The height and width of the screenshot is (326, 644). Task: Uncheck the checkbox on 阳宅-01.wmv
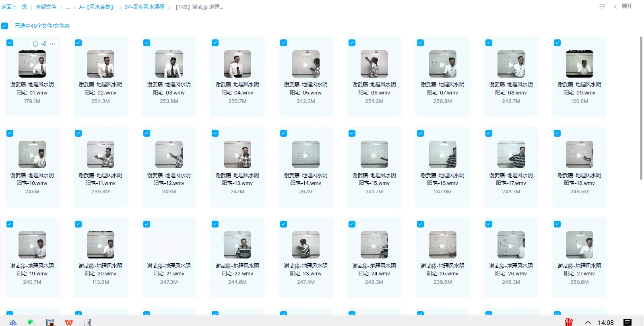pos(10,43)
